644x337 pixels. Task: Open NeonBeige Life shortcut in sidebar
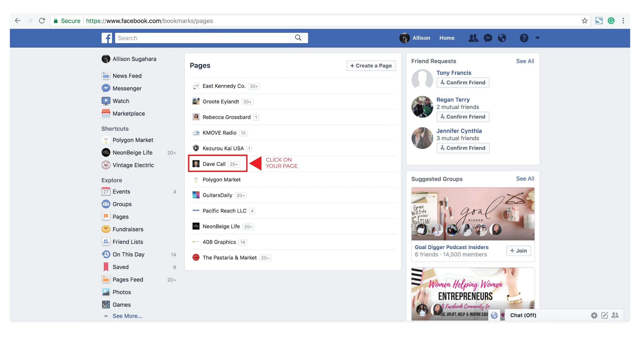127,152
